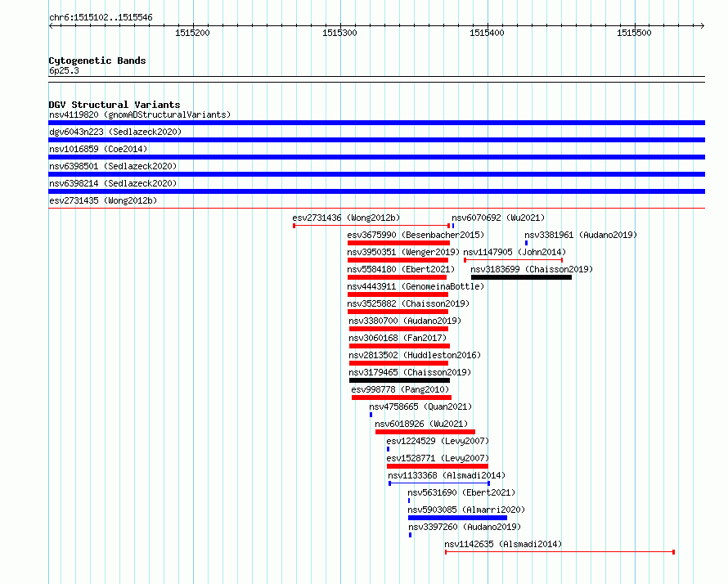The height and width of the screenshot is (584, 728).
Task: Click the blue bar under nsv4119820
Action: pyautogui.click(x=376, y=123)
